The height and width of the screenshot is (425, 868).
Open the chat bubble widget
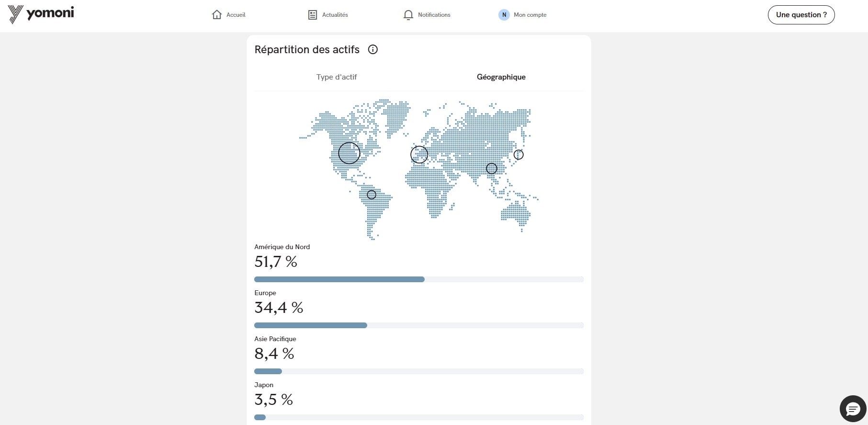coord(853,409)
